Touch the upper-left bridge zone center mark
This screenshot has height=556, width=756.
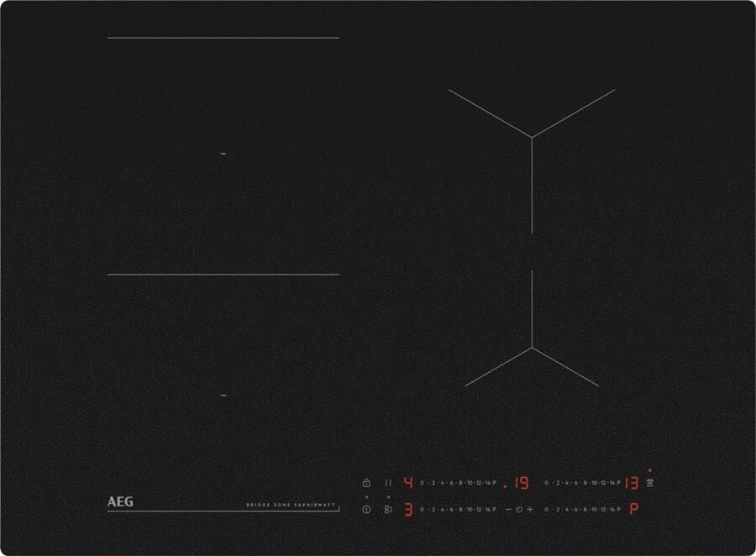coord(223,155)
